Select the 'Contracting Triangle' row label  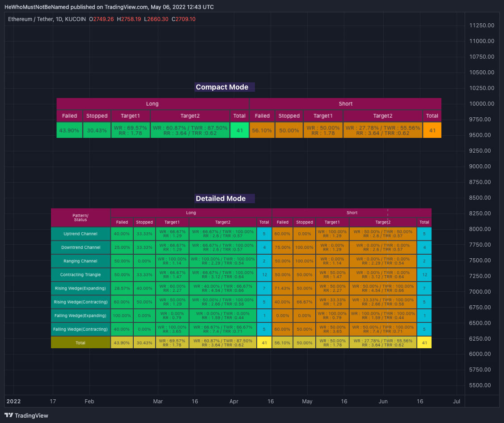80,275
